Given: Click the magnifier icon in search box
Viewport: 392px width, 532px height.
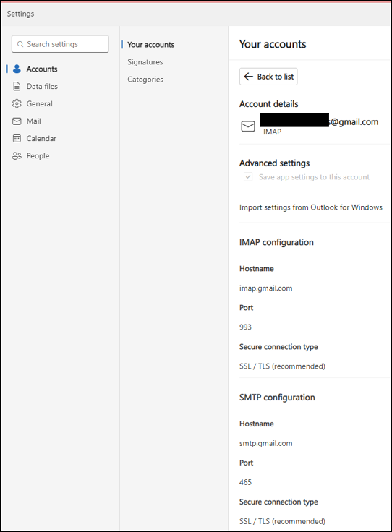Looking at the screenshot, I should pos(20,44).
